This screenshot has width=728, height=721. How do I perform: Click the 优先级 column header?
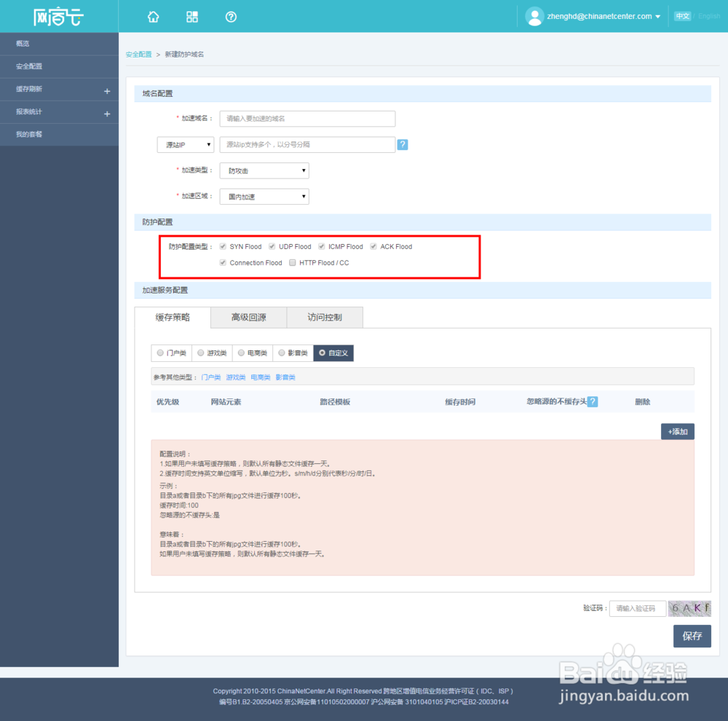(x=167, y=402)
